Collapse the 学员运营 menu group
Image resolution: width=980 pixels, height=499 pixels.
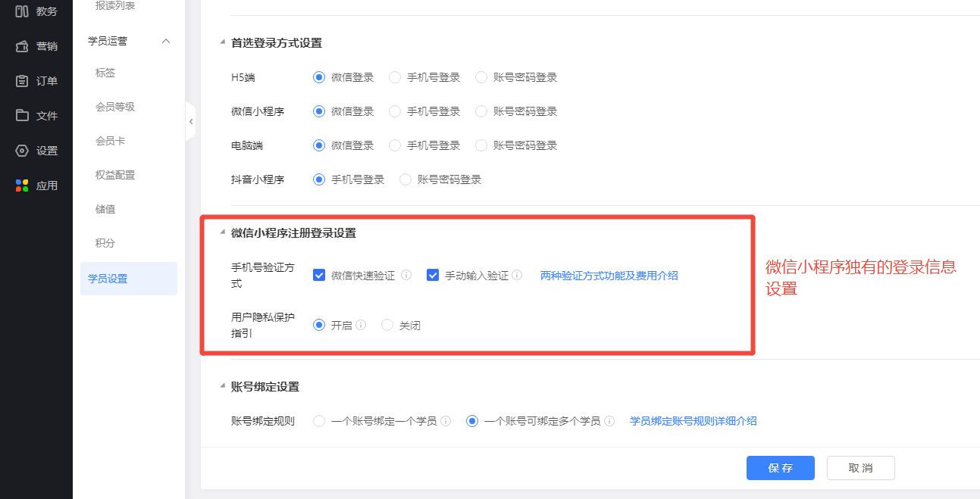(x=166, y=41)
